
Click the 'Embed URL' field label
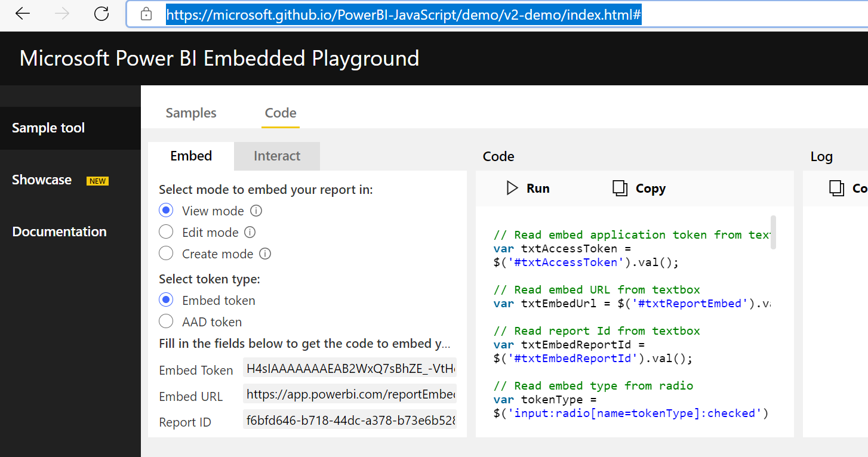pyautogui.click(x=190, y=397)
